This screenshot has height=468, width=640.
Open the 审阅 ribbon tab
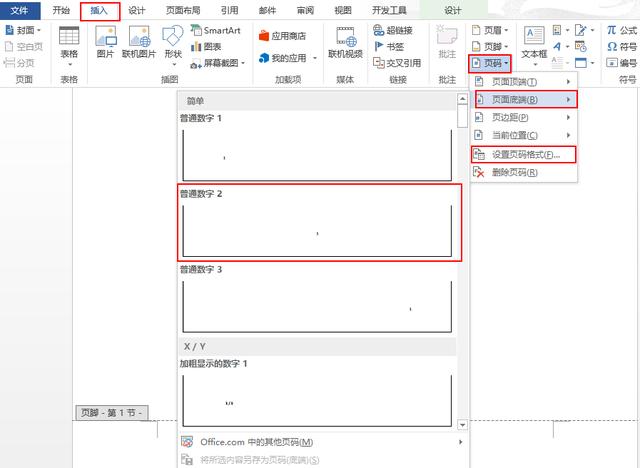click(305, 10)
